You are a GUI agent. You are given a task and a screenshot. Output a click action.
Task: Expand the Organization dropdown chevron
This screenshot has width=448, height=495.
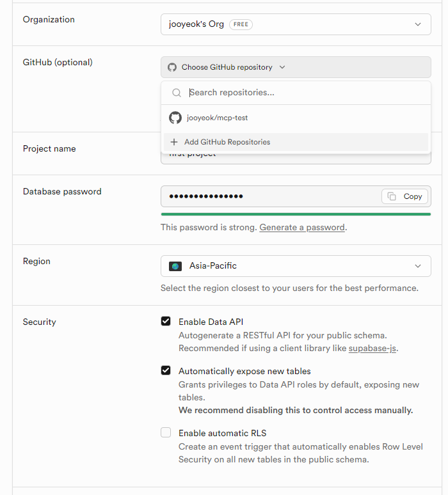(418, 24)
